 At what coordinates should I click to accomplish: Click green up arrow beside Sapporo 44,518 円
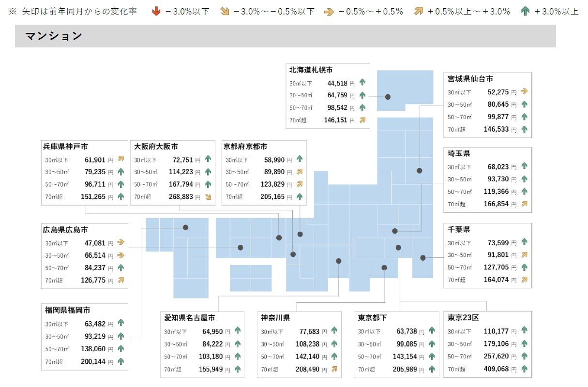362,83
